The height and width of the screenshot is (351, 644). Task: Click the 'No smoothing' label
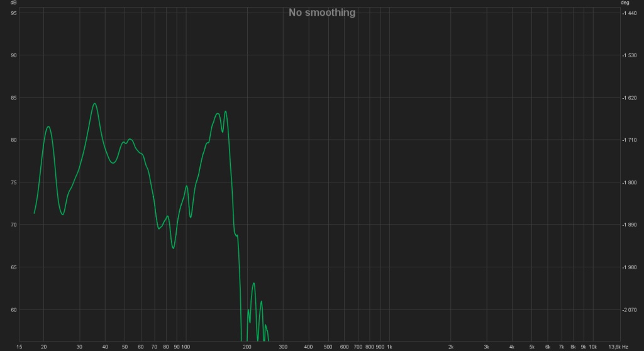(x=322, y=13)
